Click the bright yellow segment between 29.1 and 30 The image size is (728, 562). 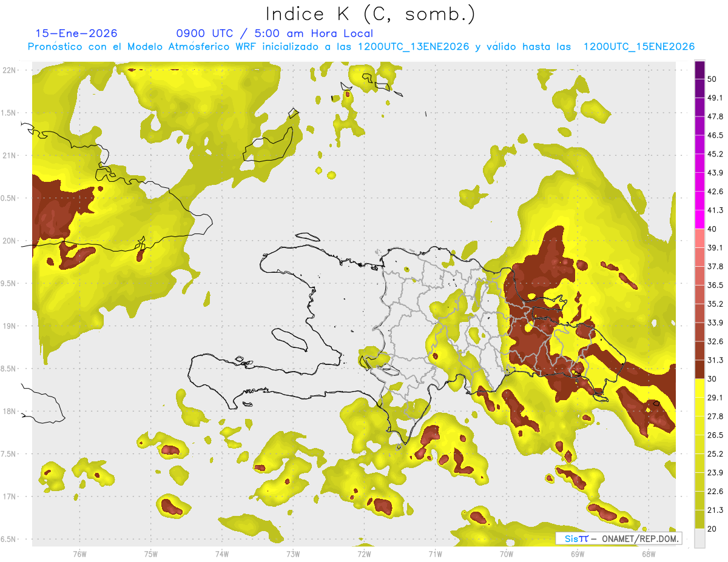(699, 388)
